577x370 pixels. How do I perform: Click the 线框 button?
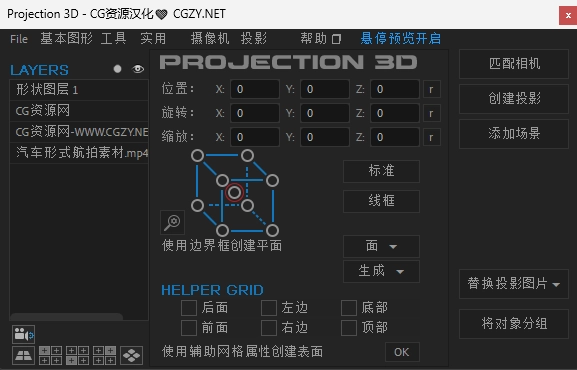point(381,201)
